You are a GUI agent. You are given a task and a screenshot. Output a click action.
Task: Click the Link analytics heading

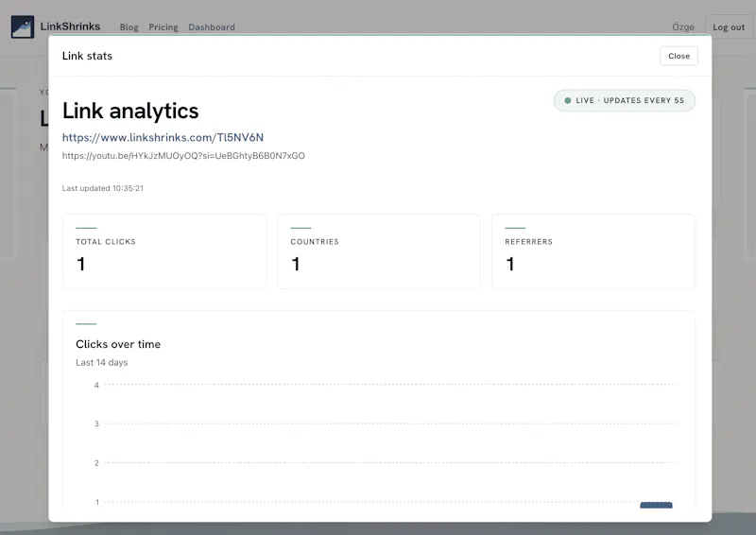pos(130,111)
